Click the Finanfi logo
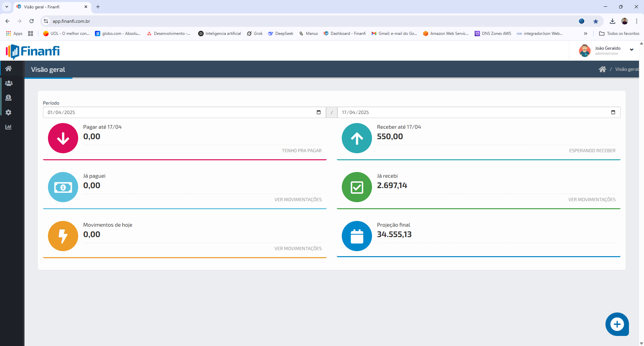This screenshot has height=346, width=644. [33, 51]
